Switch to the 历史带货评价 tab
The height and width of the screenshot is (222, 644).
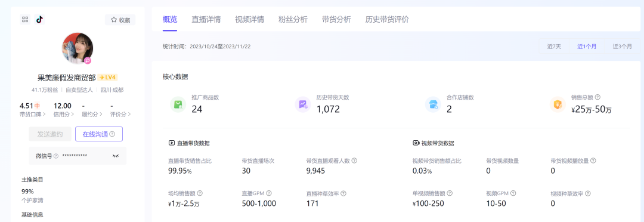[388, 19]
